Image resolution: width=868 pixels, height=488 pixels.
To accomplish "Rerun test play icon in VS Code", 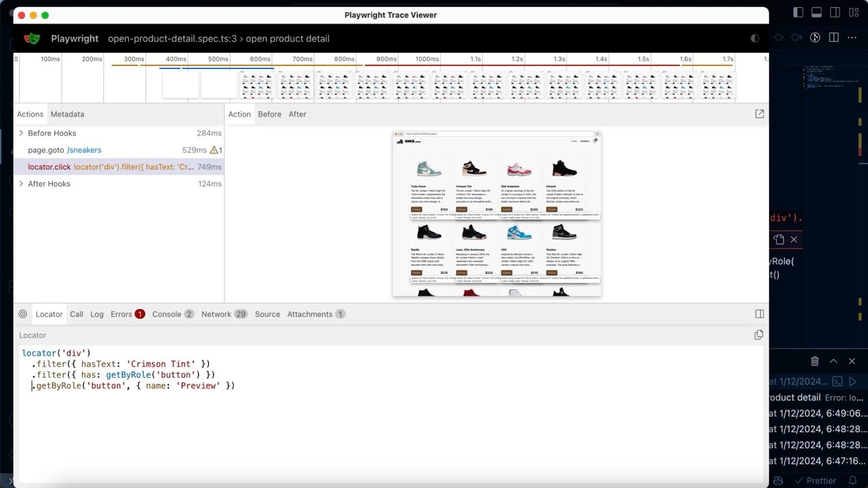I will 854,382.
